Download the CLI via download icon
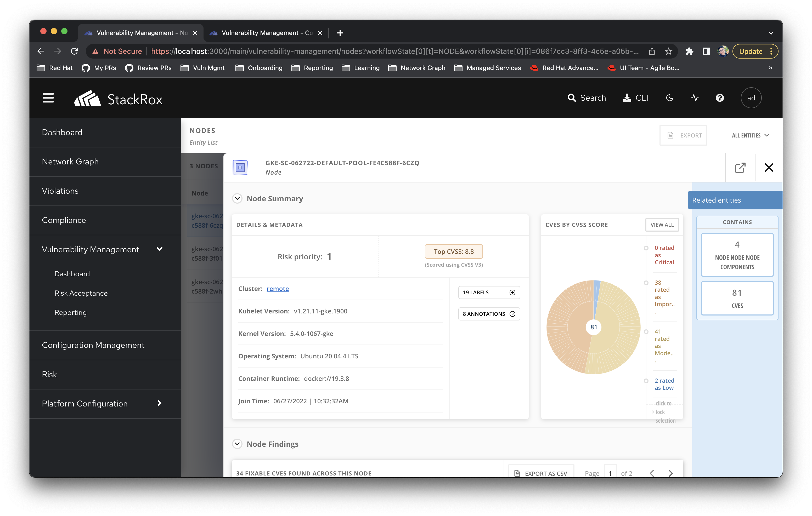 pos(627,98)
